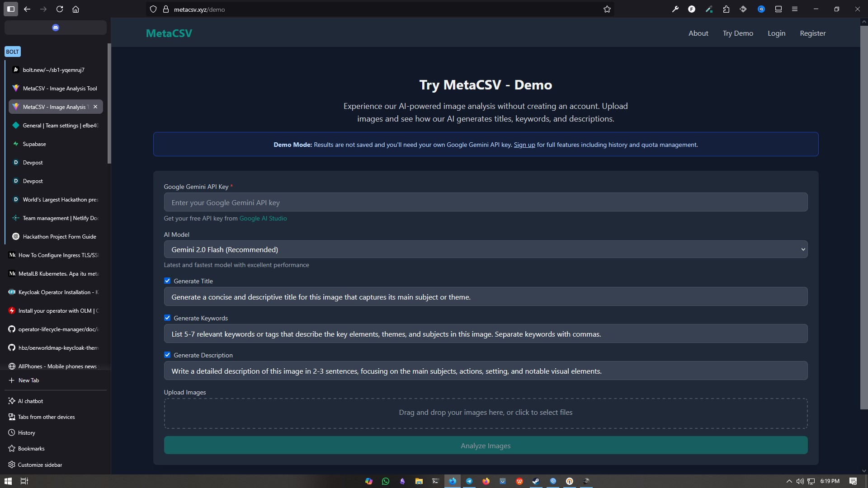The width and height of the screenshot is (868, 488).
Task: Open the extensions puzzle icon
Action: [x=726, y=9]
